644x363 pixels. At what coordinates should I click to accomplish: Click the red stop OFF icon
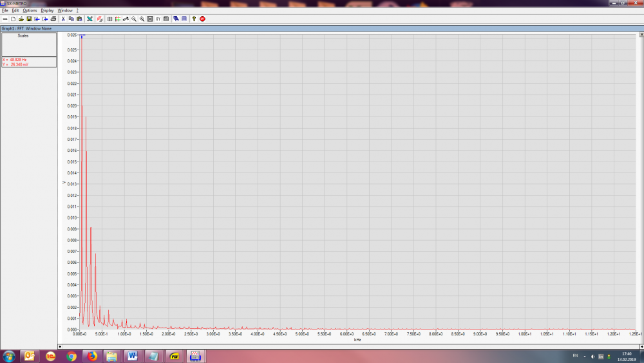point(202,19)
